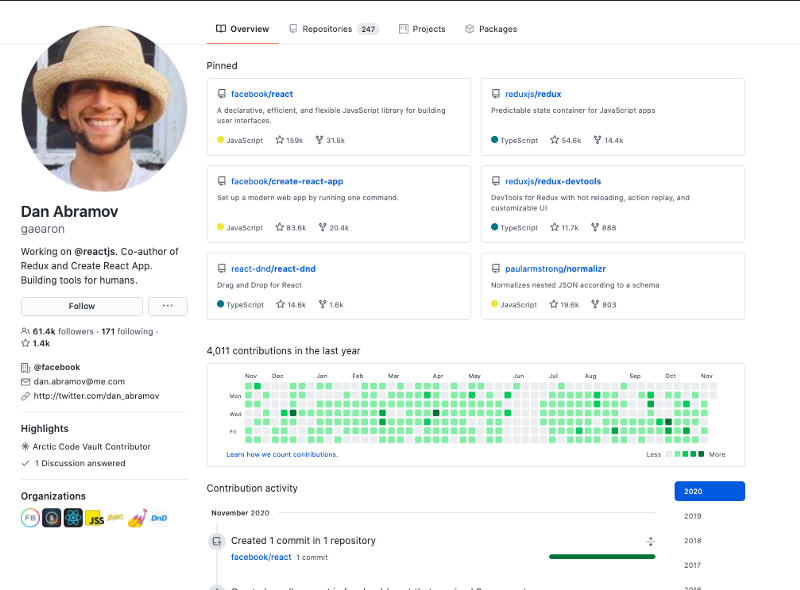Screen dimensions: 800x590
Task: Open the yellow JSS organization avatar
Action: point(95,519)
